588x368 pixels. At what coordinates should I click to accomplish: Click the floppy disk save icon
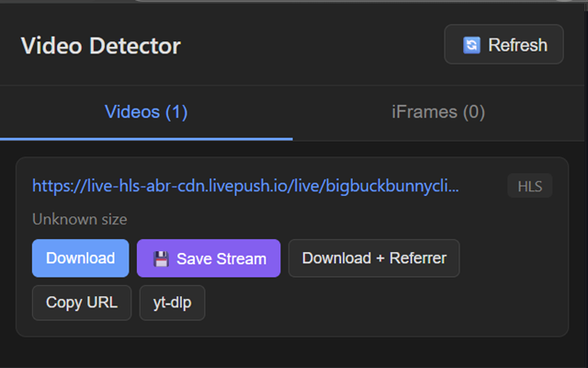coord(161,259)
